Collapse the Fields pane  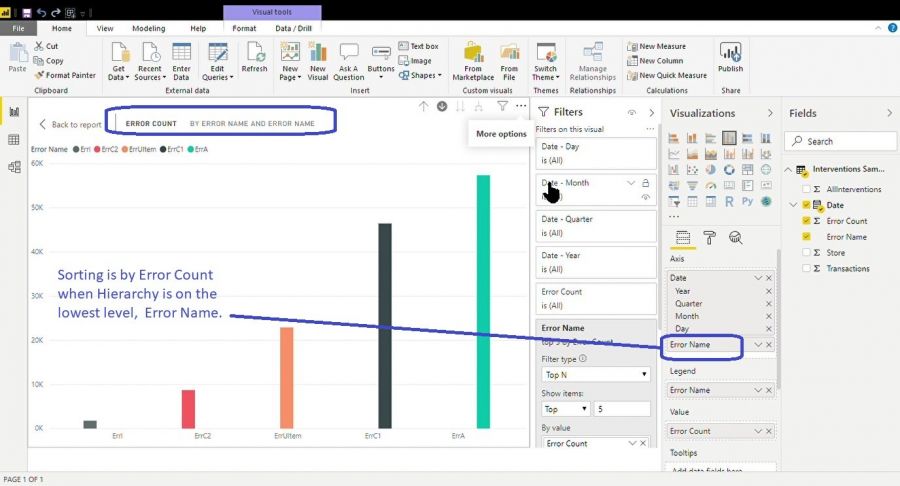(890, 113)
